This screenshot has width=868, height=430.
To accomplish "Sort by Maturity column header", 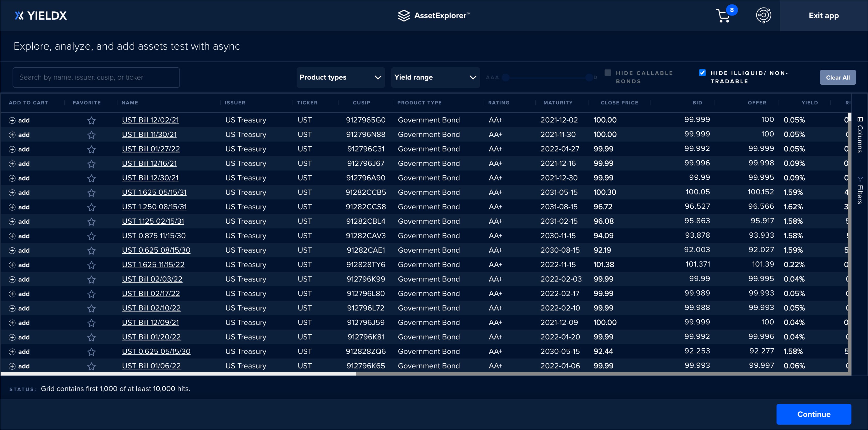I will [558, 103].
